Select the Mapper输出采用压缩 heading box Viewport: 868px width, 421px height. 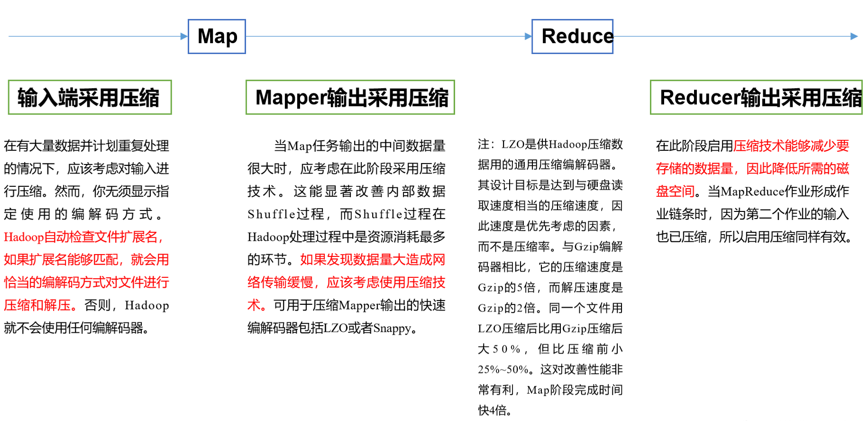pyautogui.click(x=350, y=97)
